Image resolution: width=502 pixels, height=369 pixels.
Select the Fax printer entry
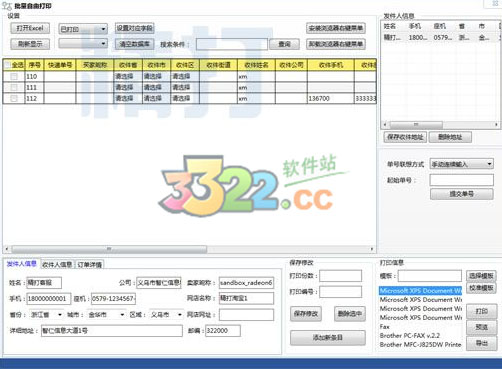421,327
